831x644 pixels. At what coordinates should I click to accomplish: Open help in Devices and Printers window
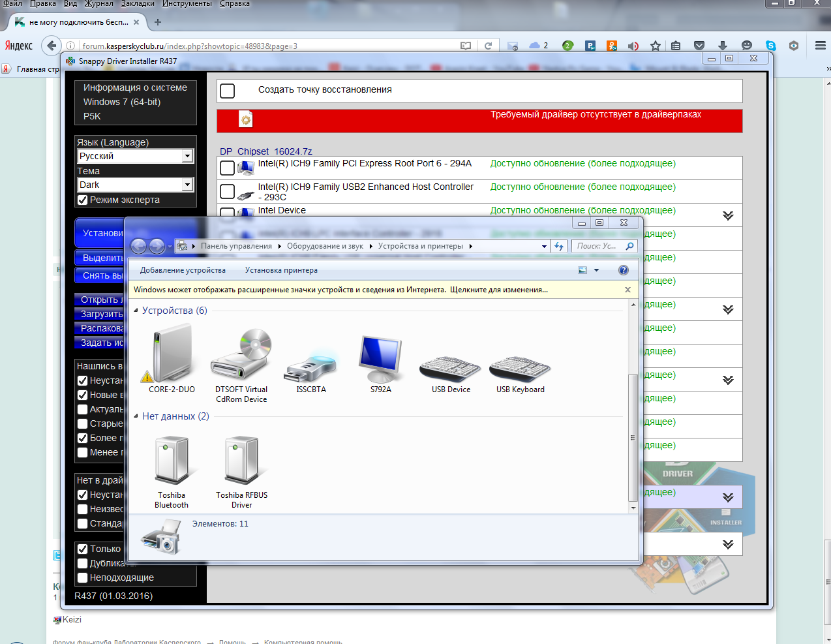tap(624, 270)
